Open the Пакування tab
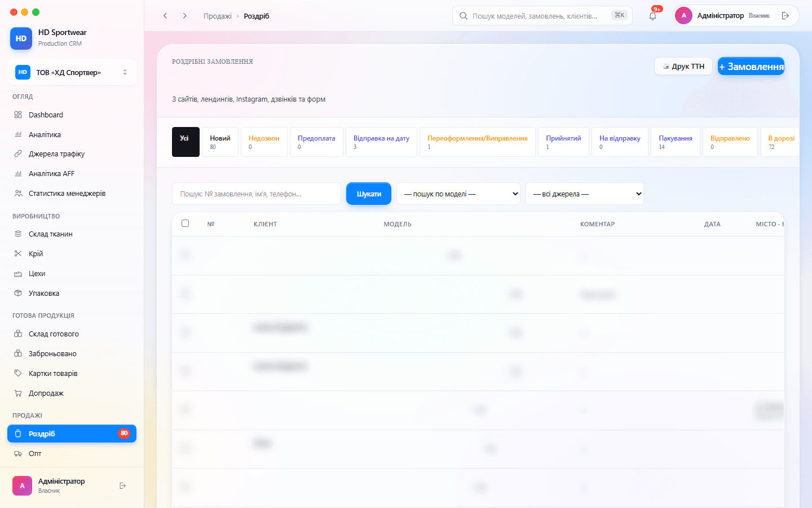812x508 pixels. click(676, 142)
